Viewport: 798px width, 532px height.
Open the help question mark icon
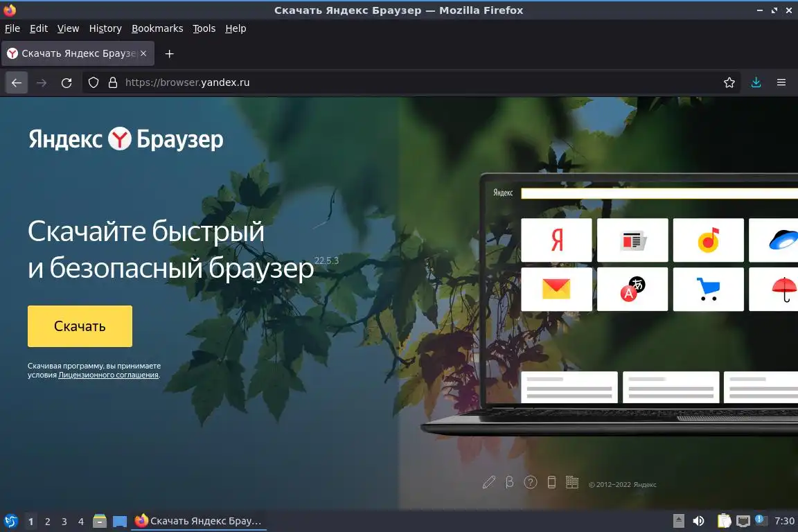point(531,482)
